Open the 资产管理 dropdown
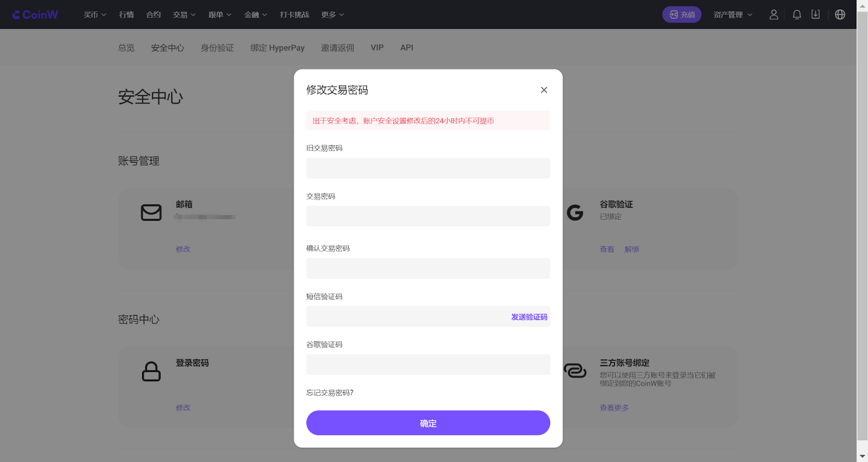The width and height of the screenshot is (868, 462). [732, 15]
